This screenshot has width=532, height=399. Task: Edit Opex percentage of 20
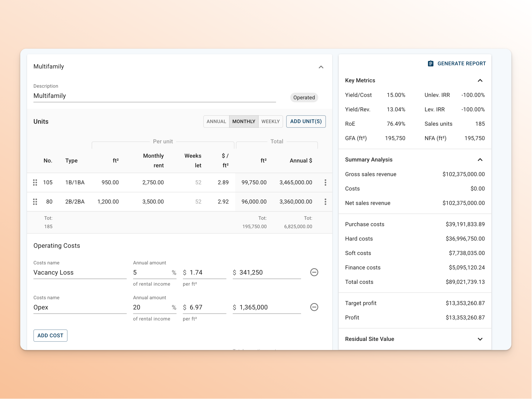click(x=155, y=307)
